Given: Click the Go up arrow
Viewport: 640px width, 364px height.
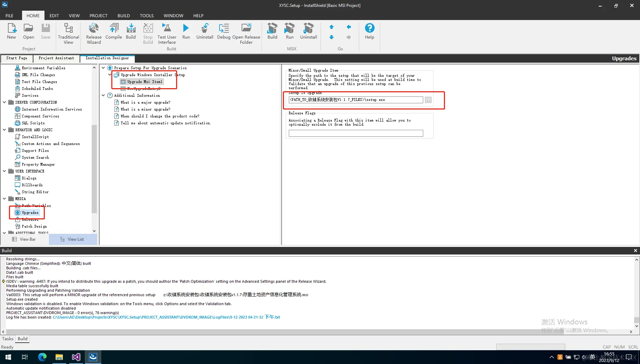Looking at the screenshot, I should [332, 27].
